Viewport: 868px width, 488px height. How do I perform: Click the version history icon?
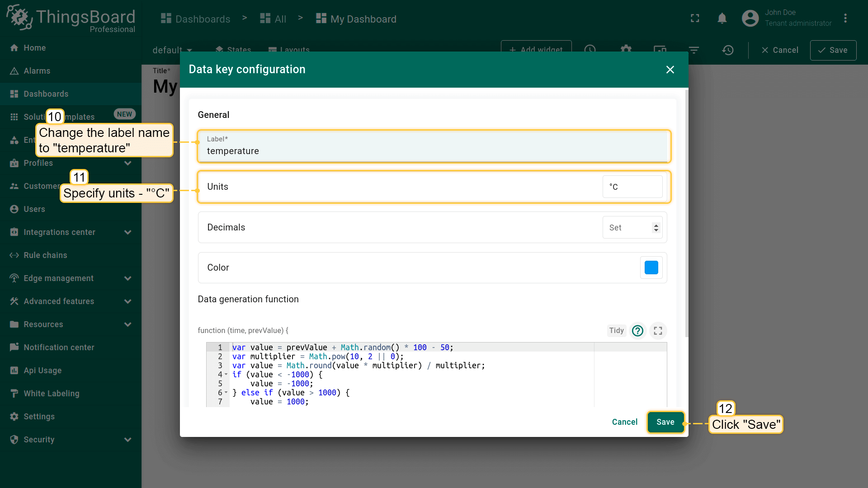[x=727, y=50]
